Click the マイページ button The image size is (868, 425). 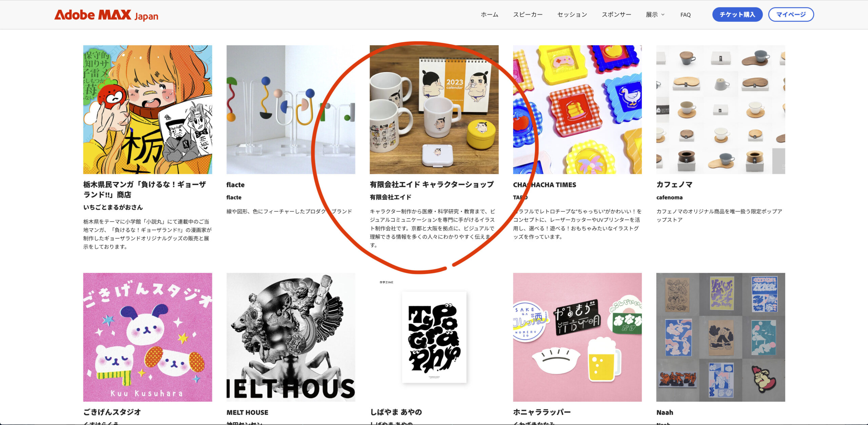(x=791, y=15)
